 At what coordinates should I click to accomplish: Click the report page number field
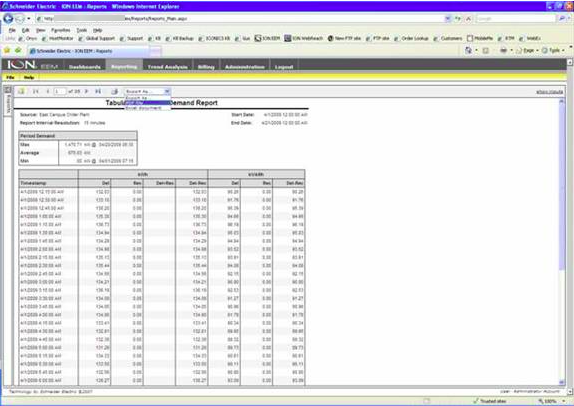(x=60, y=91)
